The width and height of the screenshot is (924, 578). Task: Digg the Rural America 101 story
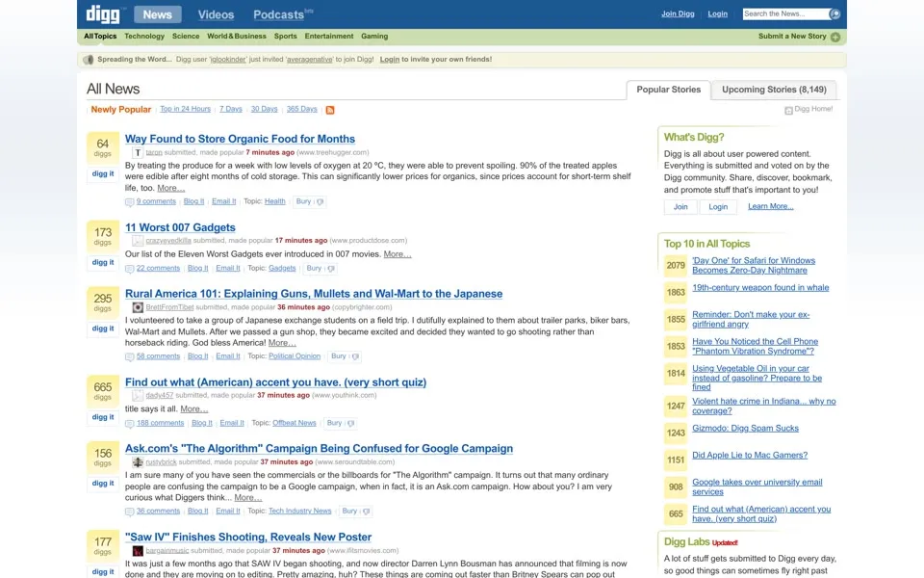[103, 328]
